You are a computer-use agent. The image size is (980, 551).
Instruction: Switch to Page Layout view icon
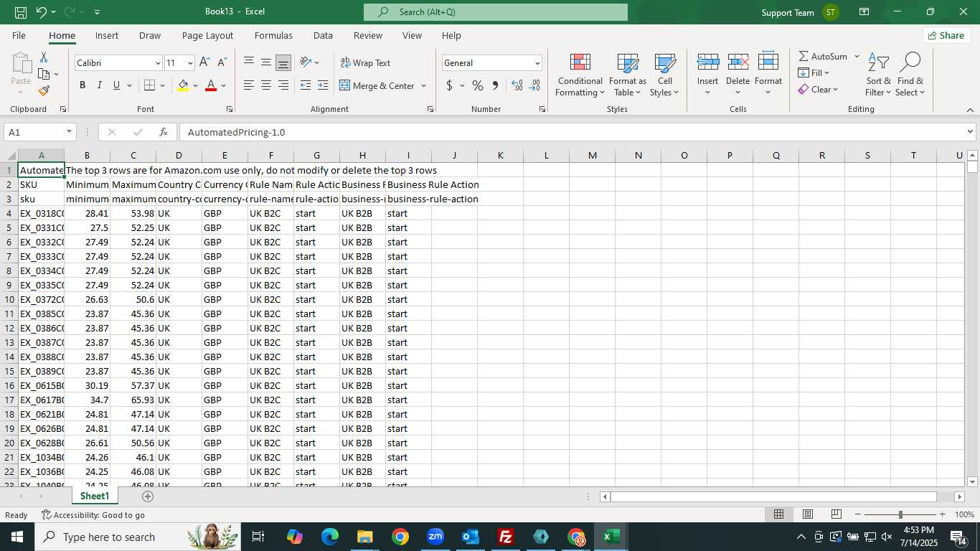coord(807,514)
